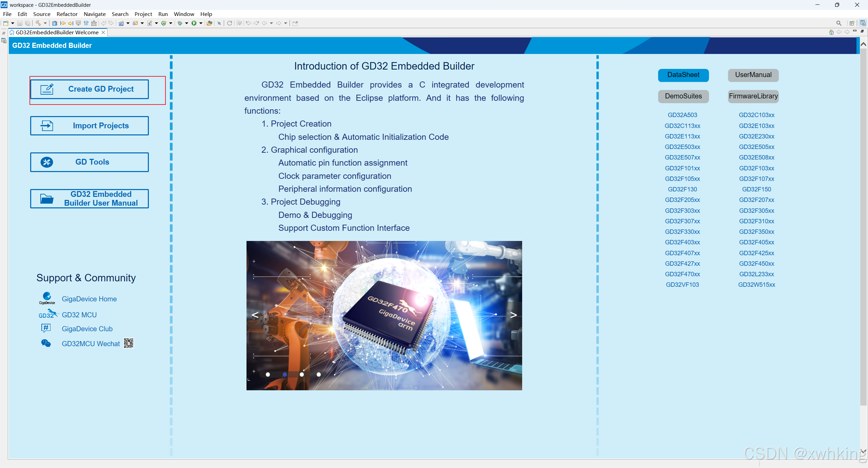
Task: Show the next carousel image arrow
Action: click(513, 315)
